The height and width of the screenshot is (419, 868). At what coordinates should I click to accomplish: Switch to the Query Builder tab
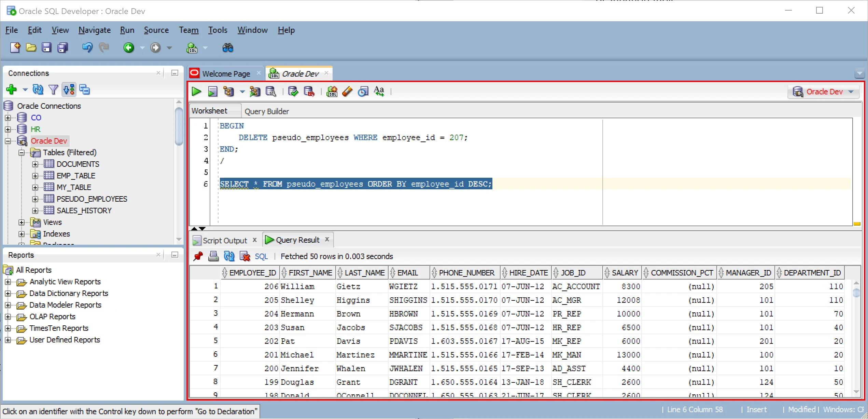point(266,111)
